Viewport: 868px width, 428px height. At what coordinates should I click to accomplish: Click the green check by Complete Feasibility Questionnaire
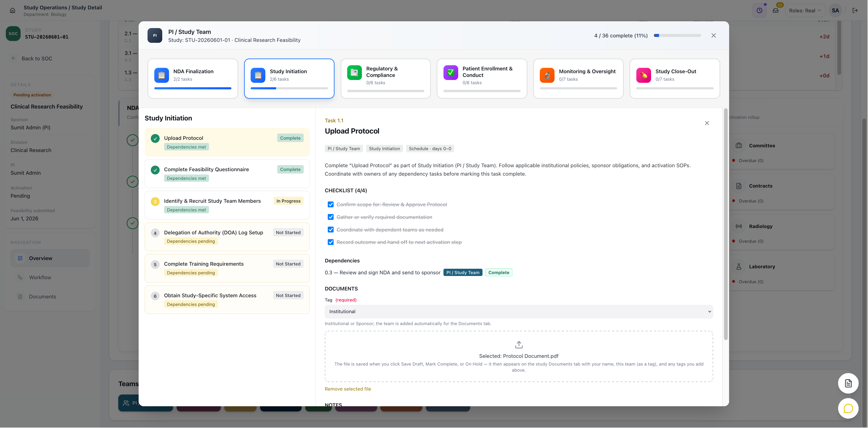click(x=155, y=170)
